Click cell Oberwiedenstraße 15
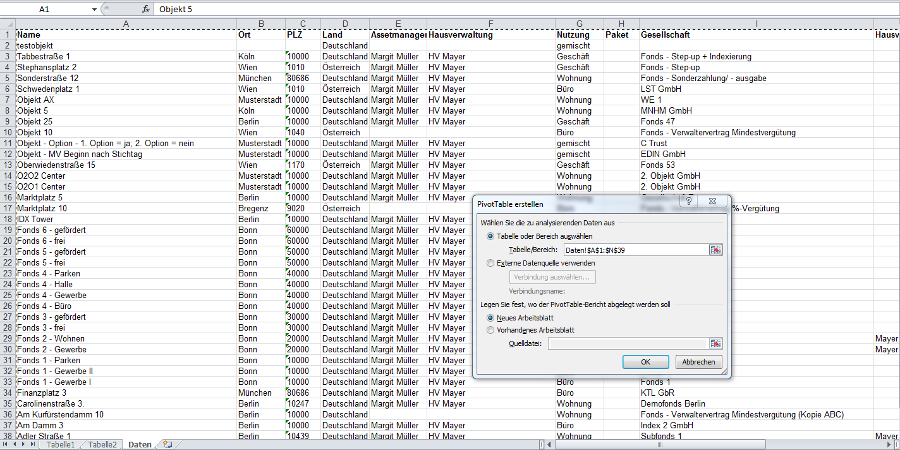The image size is (900, 450). [126, 165]
